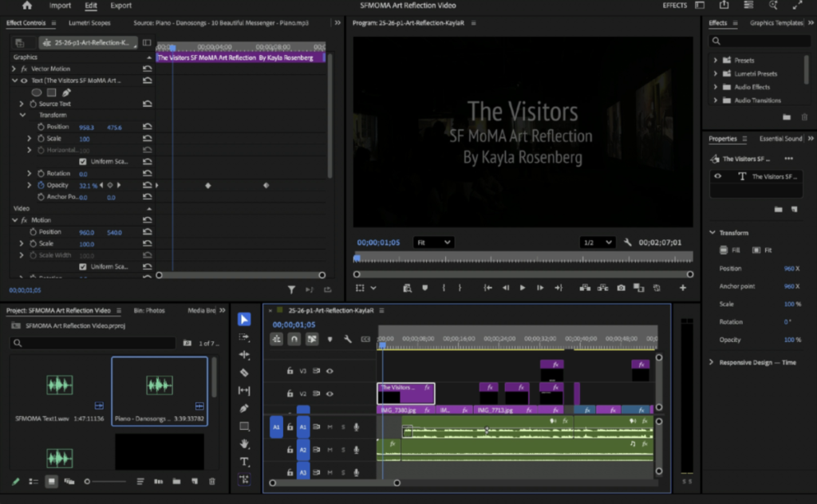Toggle Linked Selection in the timeline
Viewport: 817px width, 504px height.
(312, 339)
